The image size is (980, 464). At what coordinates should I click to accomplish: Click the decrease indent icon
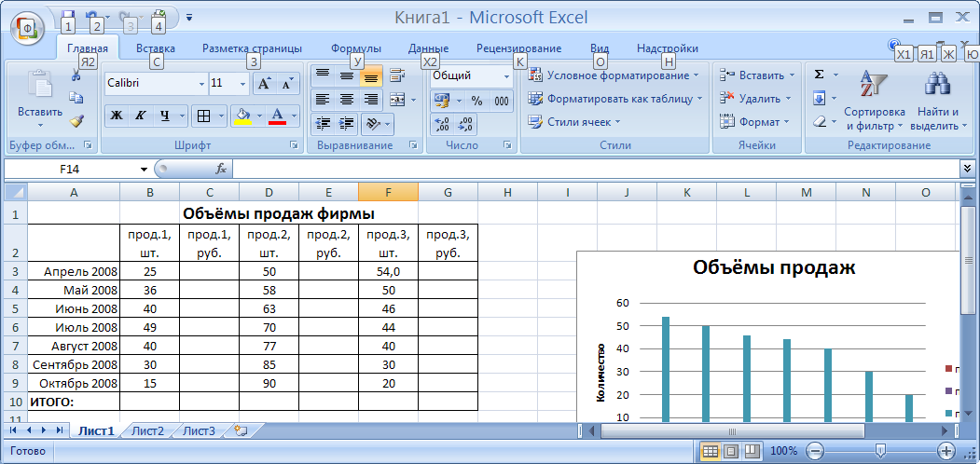(x=324, y=124)
